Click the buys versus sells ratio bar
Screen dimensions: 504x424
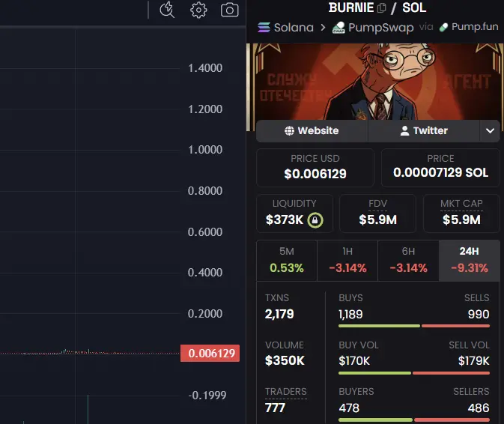414,326
